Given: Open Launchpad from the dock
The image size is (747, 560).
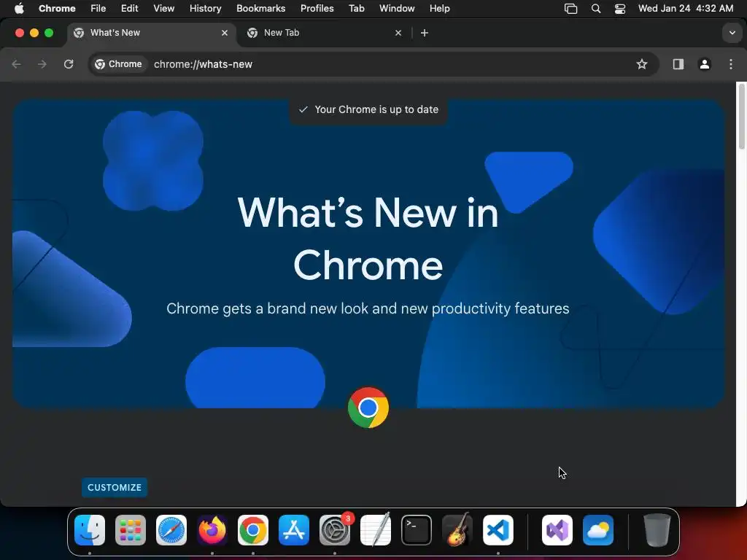Looking at the screenshot, I should (131, 530).
